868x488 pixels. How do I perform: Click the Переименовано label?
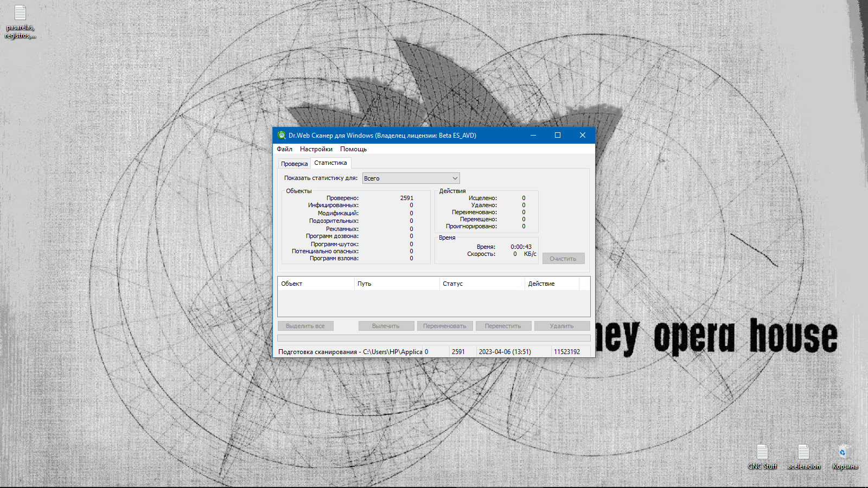[474, 212]
